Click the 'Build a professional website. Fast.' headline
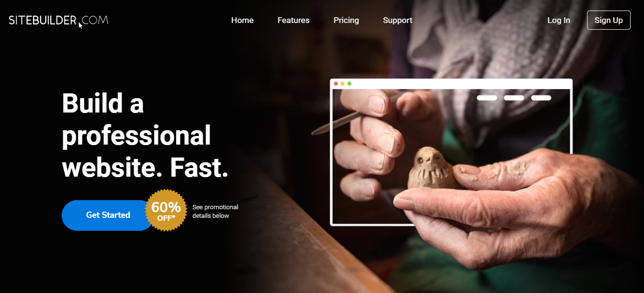The height and width of the screenshot is (293, 644). click(x=145, y=135)
